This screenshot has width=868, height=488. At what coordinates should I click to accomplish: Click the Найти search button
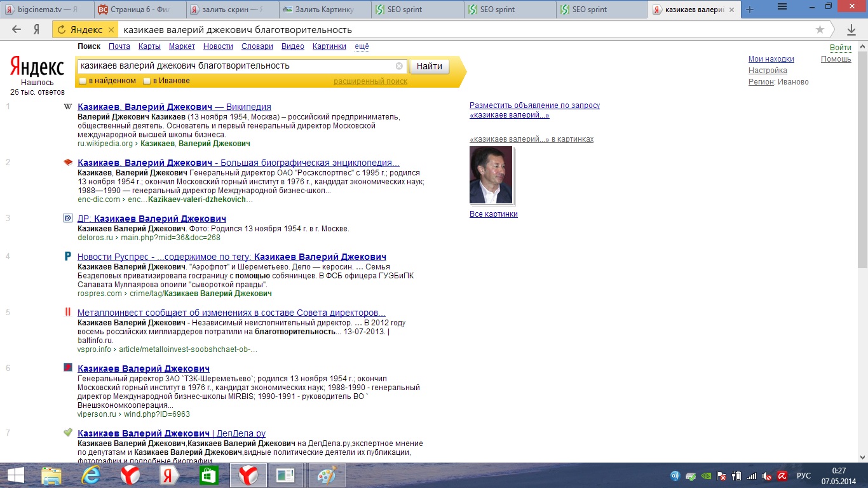pos(430,66)
